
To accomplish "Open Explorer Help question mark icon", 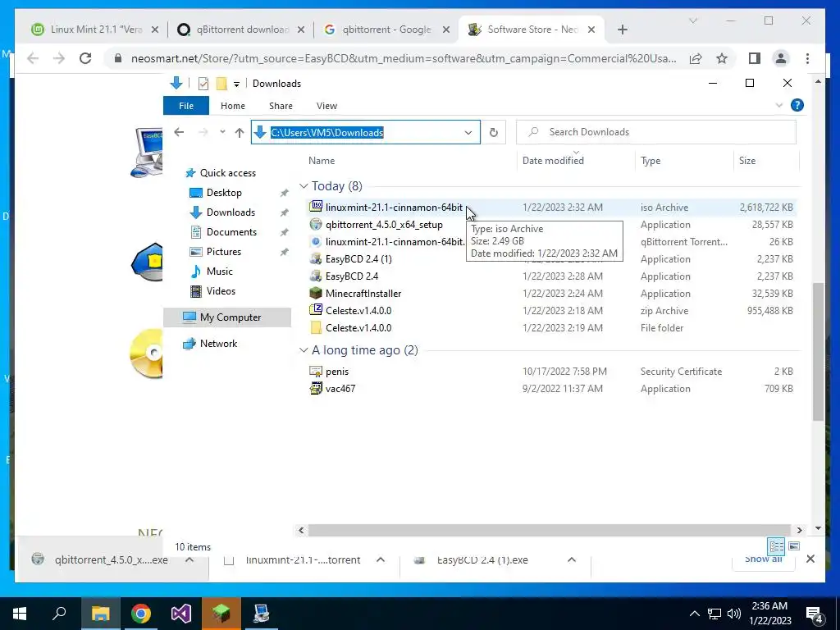I will [x=797, y=105].
